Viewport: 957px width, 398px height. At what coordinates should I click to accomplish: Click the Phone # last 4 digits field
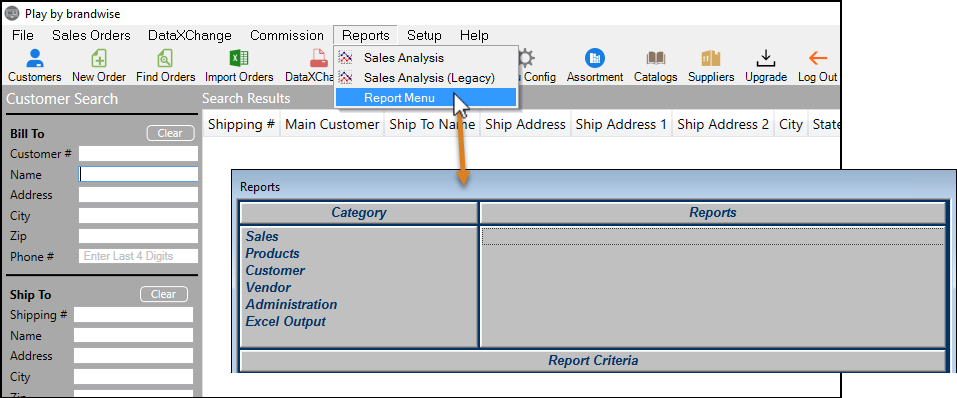(x=139, y=256)
